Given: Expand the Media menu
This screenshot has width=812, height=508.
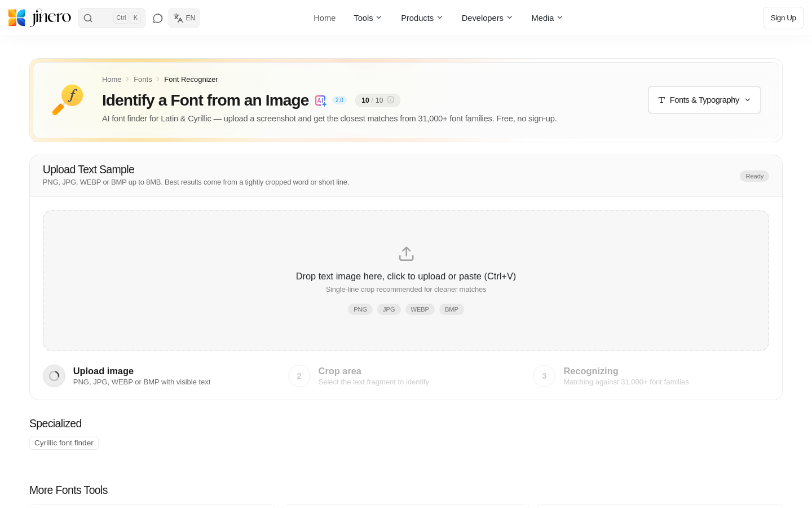Looking at the screenshot, I should point(547,18).
